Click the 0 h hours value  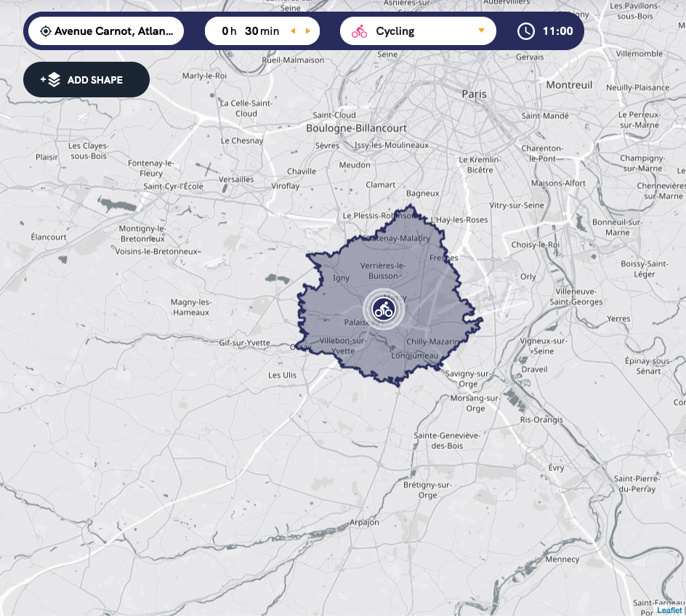[x=229, y=31]
